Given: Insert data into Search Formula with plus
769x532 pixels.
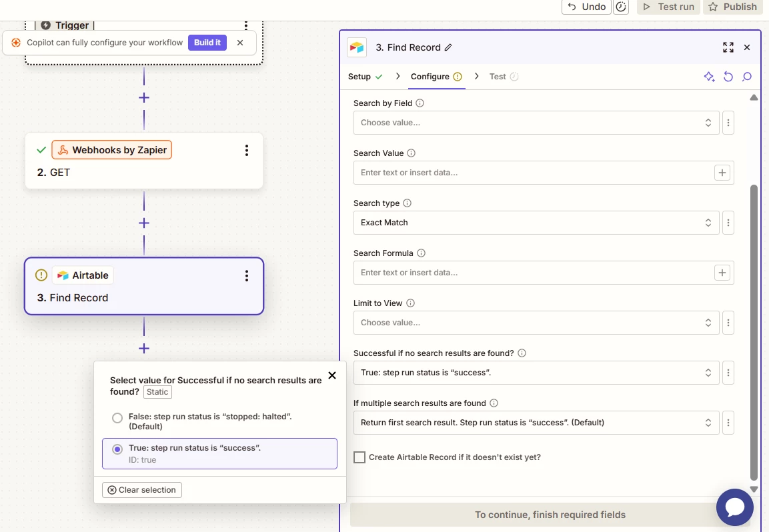Looking at the screenshot, I should click(722, 273).
